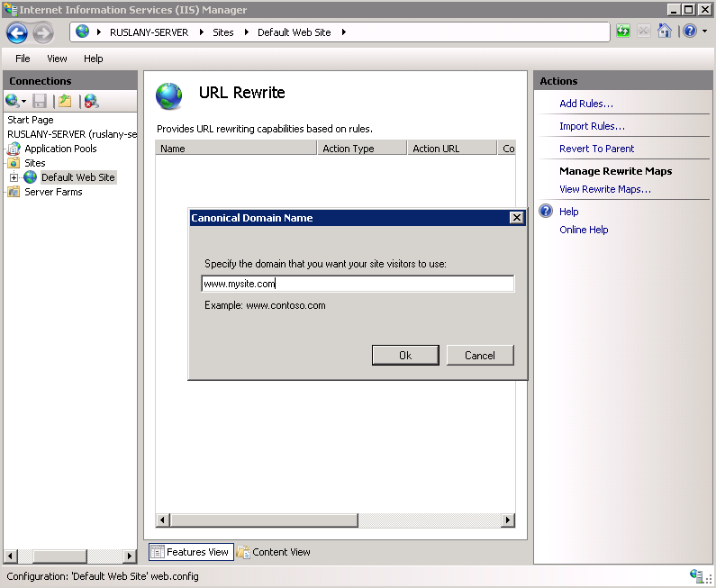Click the Content View tab icon

[x=243, y=552]
